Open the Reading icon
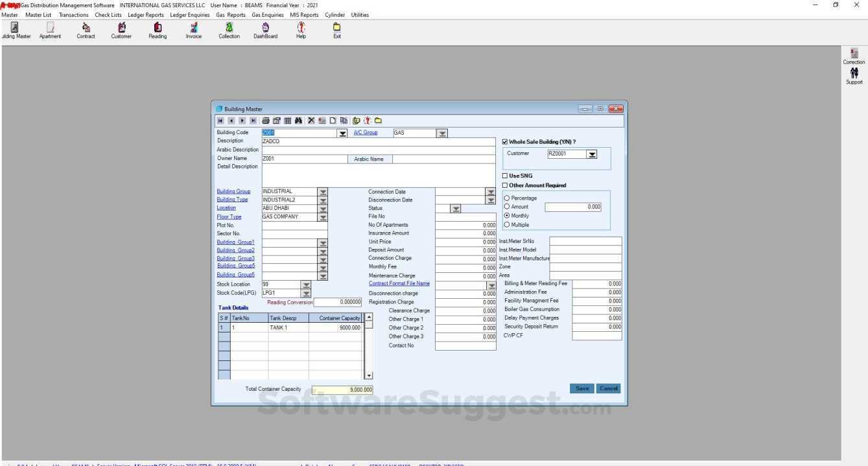The image size is (868, 466). click(157, 29)
